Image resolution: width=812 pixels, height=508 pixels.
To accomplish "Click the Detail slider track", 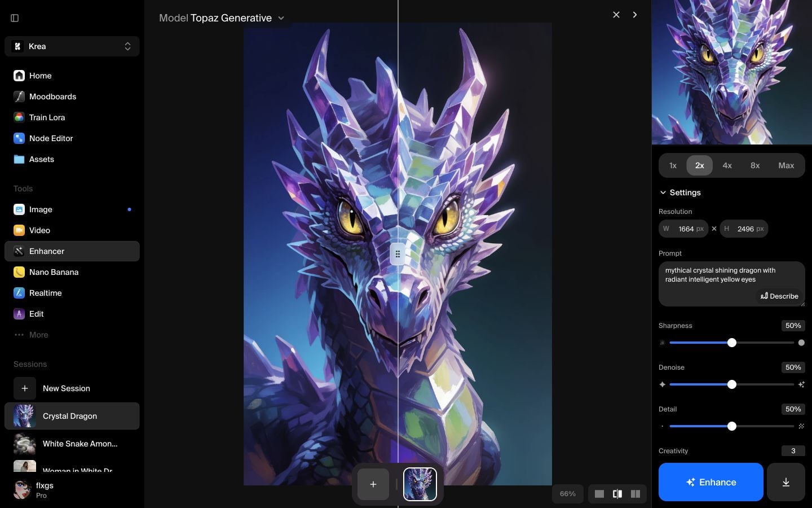I will click(732, 426).
